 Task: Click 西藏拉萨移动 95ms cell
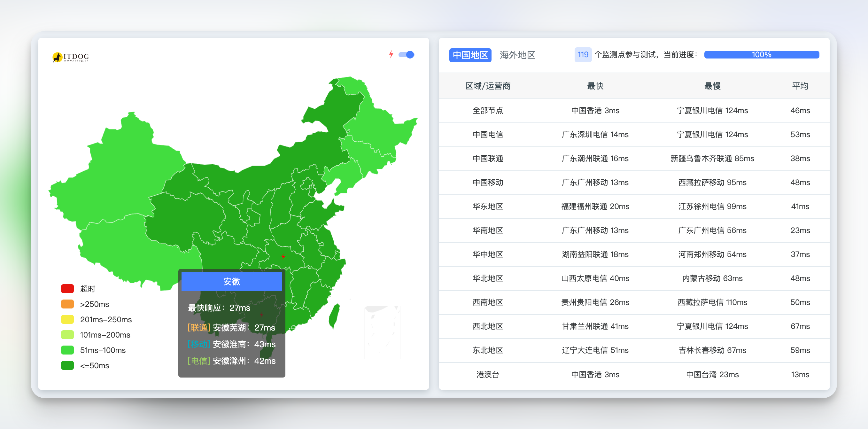[712, 182]
